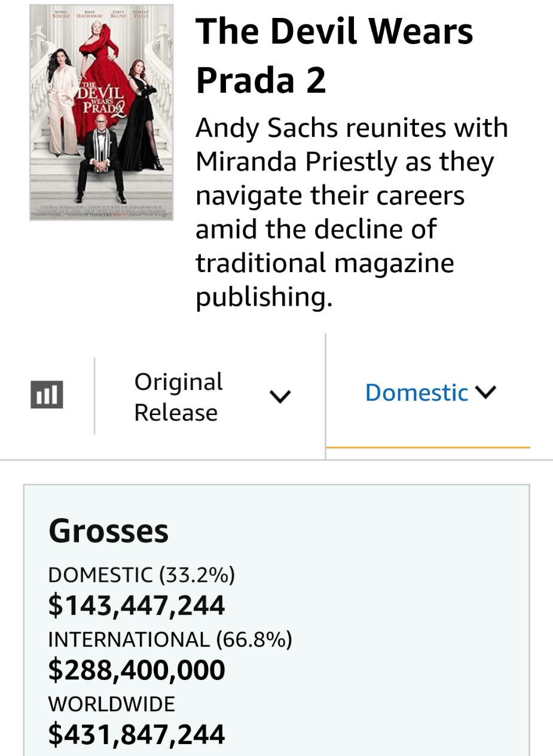Screen dimensions: 553x756
Task: Click the $143,447,244 domestic gross
Action: click(137, 605)
